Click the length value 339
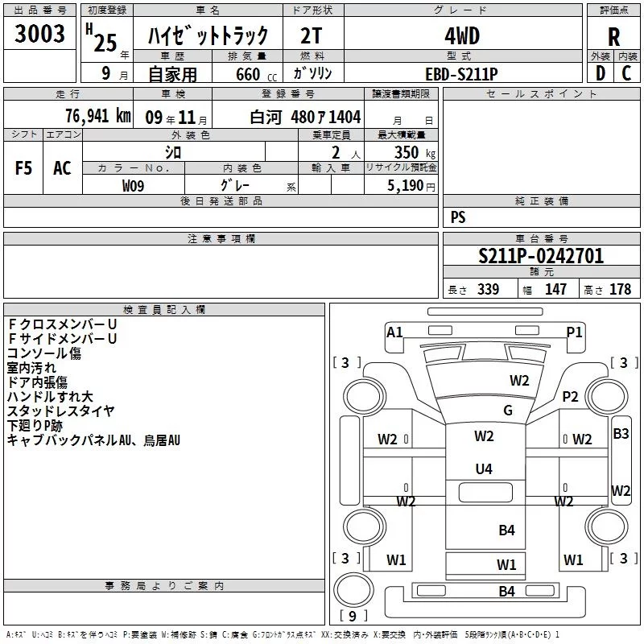Screen dimensions: 644x644 [x=488, y=290]
